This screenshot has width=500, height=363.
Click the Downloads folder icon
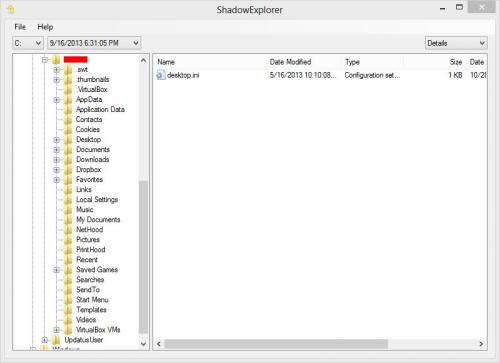(68, 160)
